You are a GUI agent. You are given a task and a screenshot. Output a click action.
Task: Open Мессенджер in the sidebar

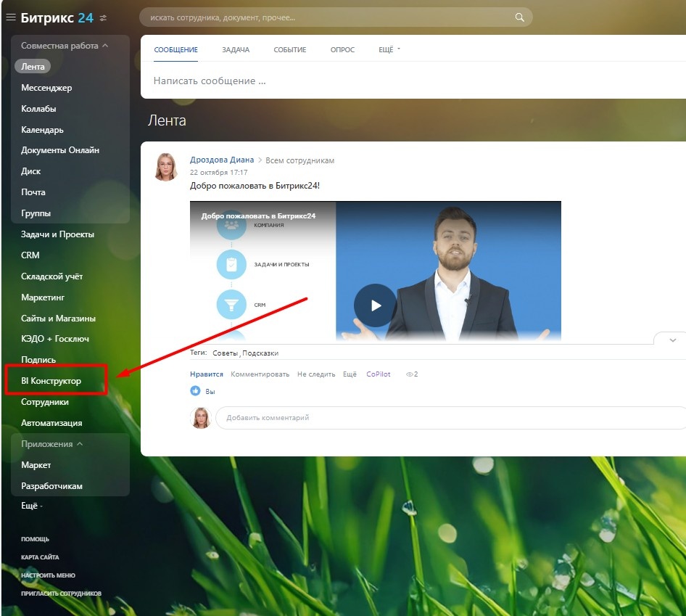pos(46,88)
